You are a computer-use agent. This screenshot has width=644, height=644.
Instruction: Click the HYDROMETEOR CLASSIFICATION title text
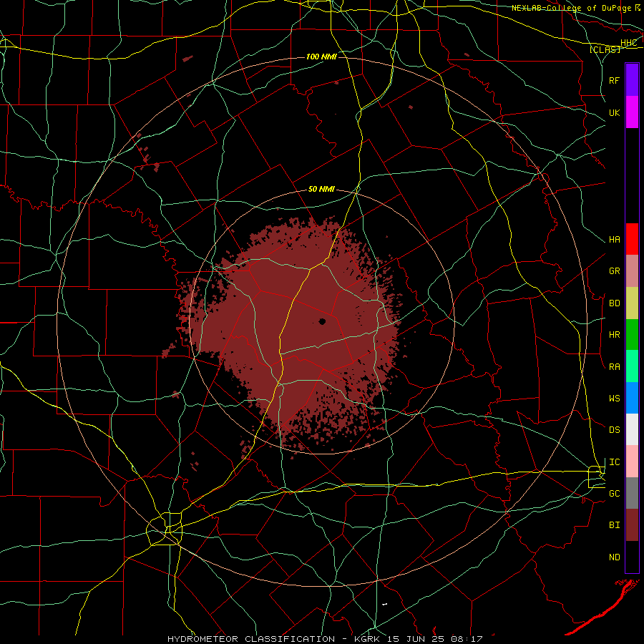click(x=251, y=639)
